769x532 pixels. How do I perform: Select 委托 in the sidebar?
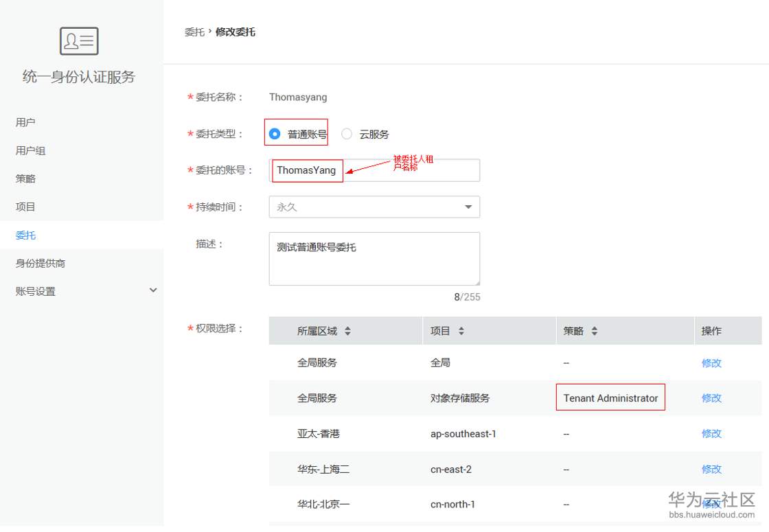25,235
